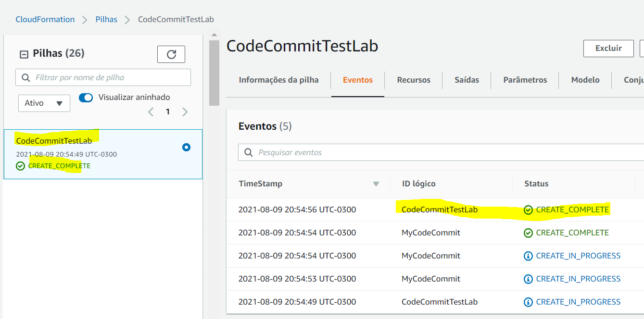Open the Parâmetros tab
Screen dimensions: 644x319
[525, 80]
